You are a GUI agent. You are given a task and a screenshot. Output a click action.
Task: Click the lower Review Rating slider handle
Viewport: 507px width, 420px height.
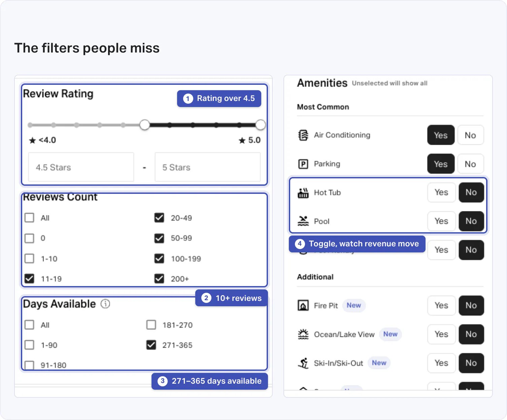145,125
